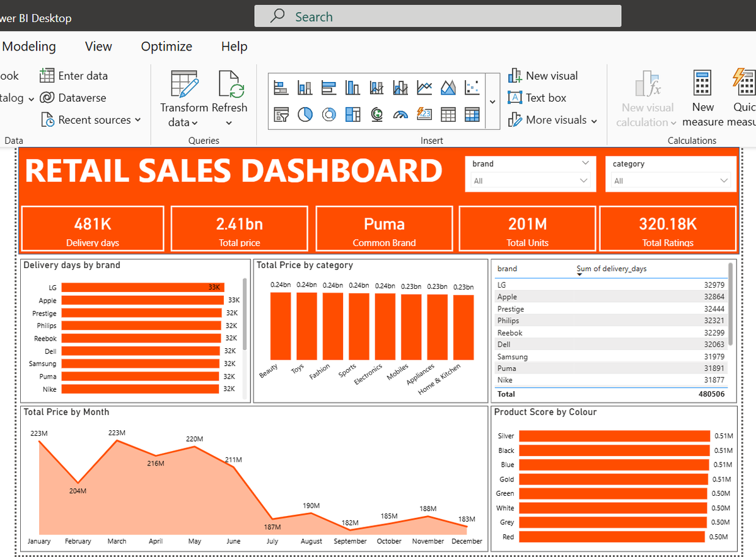Viewport: 756px width, 557px height.
Task: Insert an area chart visual
Action: coord(448,88)
